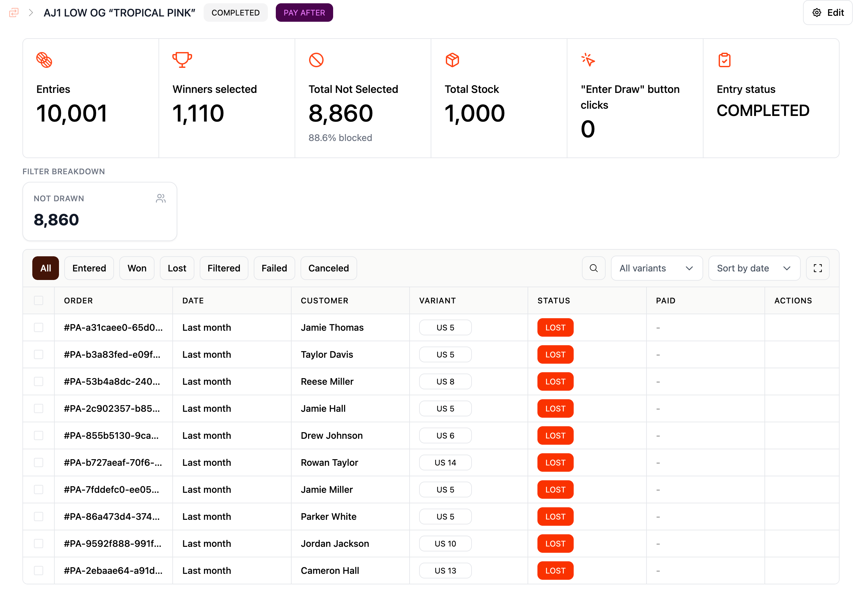
Task: Select the Won filter tab
Action: [x=137, y=268]
